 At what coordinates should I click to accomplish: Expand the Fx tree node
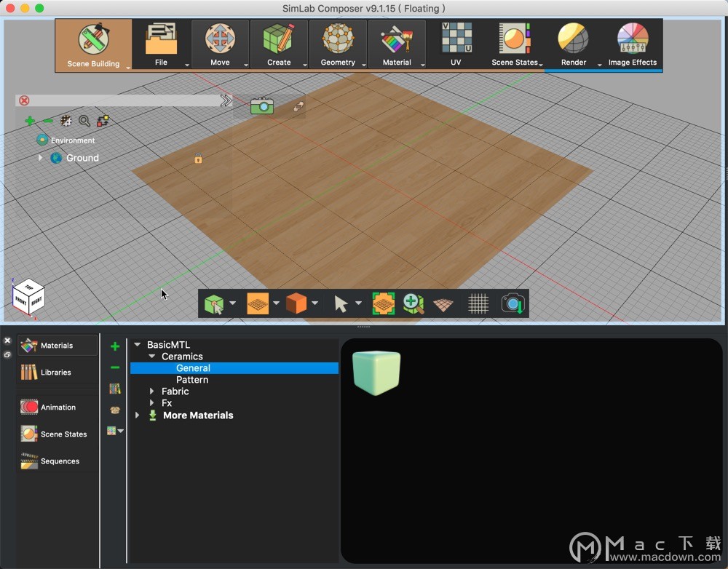[x=151, y=403]
